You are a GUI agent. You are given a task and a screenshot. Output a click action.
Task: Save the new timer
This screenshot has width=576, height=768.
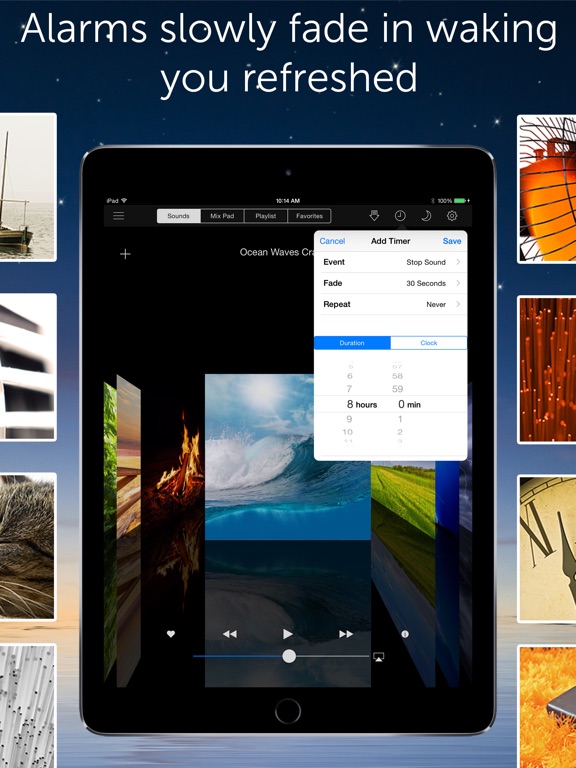coord(452,241)
